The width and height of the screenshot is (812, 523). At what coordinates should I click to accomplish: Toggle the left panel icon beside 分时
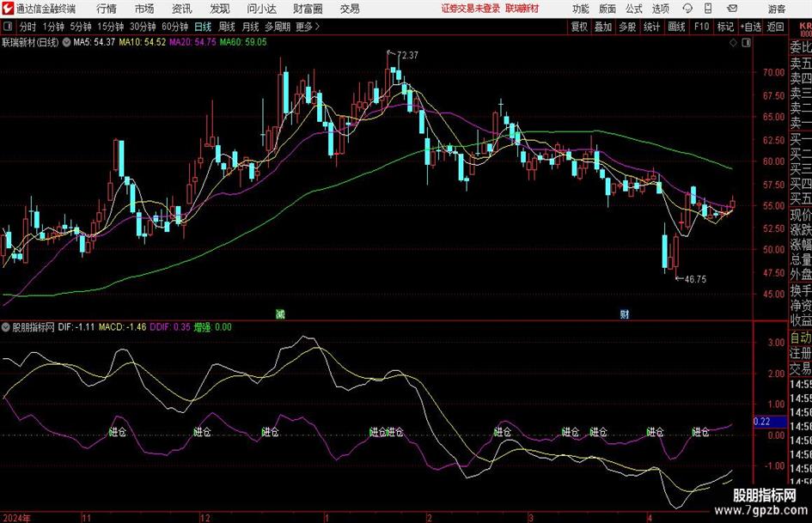click(7, 27)
